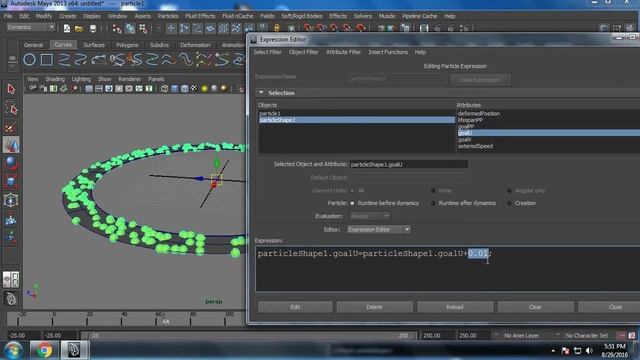This screenshot has width=640, height=360.
Task: Collapse the Selection section
Action: coord(261,93)
